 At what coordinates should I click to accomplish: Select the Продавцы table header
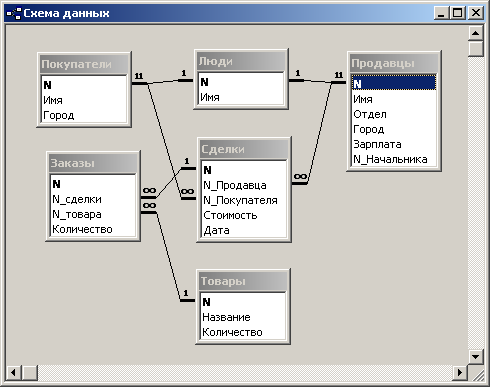[394, 63]
